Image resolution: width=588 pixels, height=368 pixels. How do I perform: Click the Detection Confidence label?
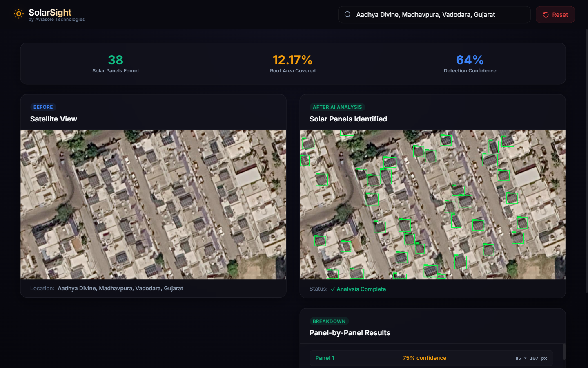coord(470,71)
